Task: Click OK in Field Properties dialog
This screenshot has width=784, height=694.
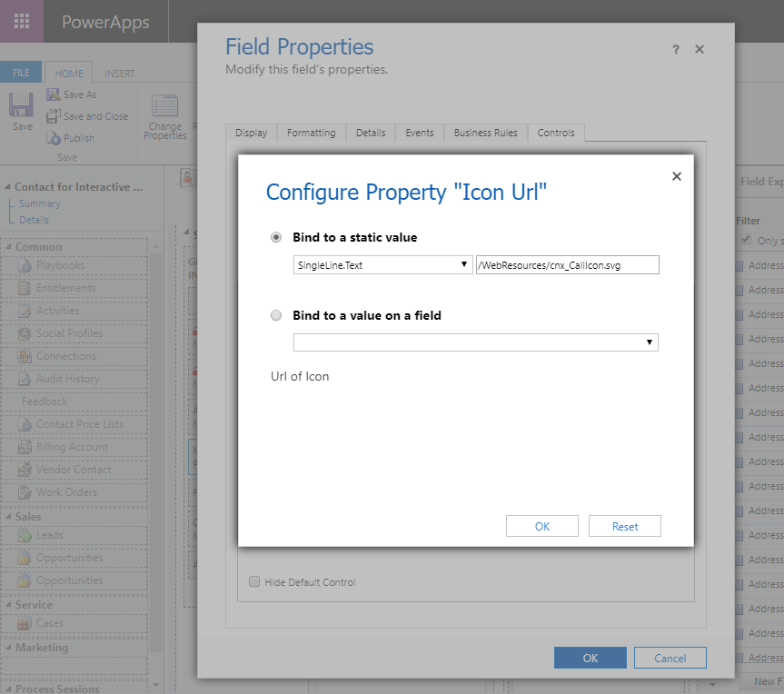Action: point(590,658)
